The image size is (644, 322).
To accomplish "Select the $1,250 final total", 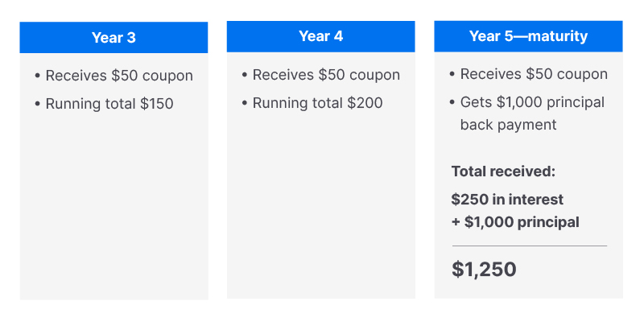I will pos(484,270).
